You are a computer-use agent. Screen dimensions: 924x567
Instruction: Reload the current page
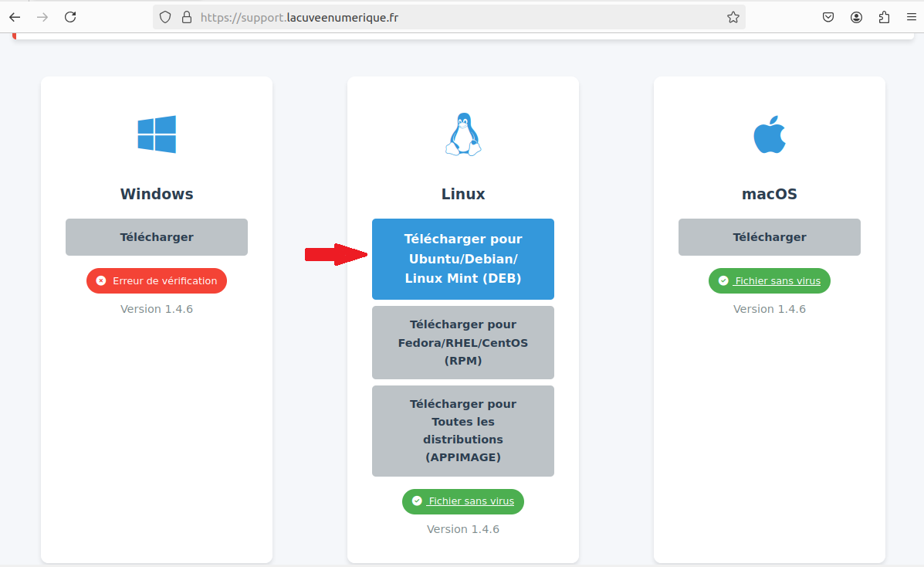(70, 17)
